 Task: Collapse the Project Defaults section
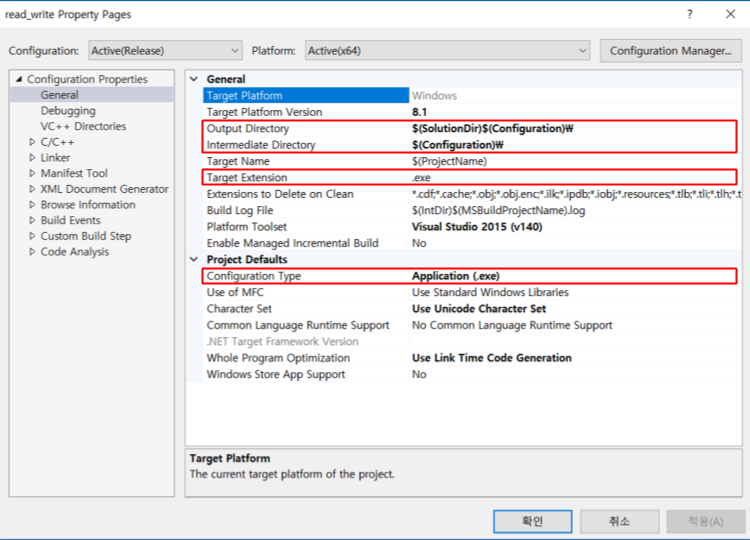tap(194, 260)
